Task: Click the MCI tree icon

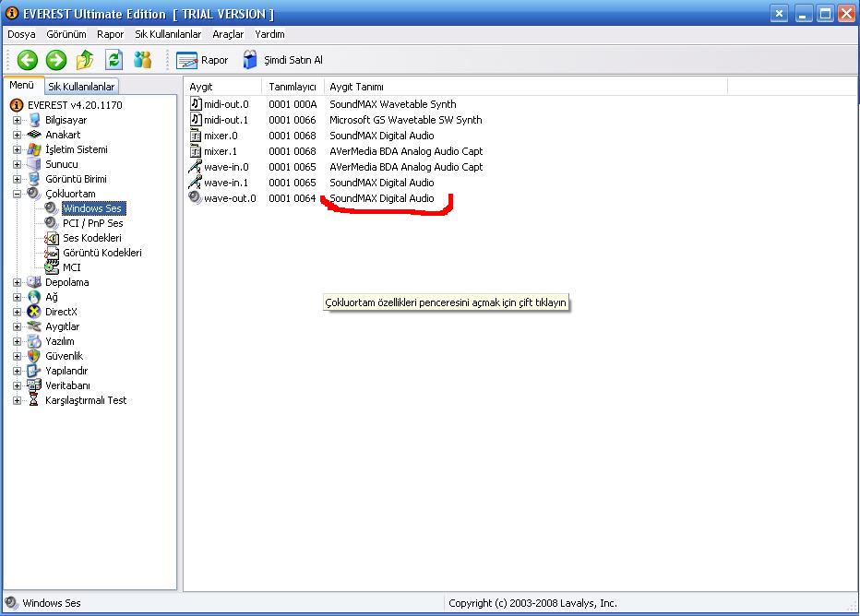Action: click(x=52, y=267)
